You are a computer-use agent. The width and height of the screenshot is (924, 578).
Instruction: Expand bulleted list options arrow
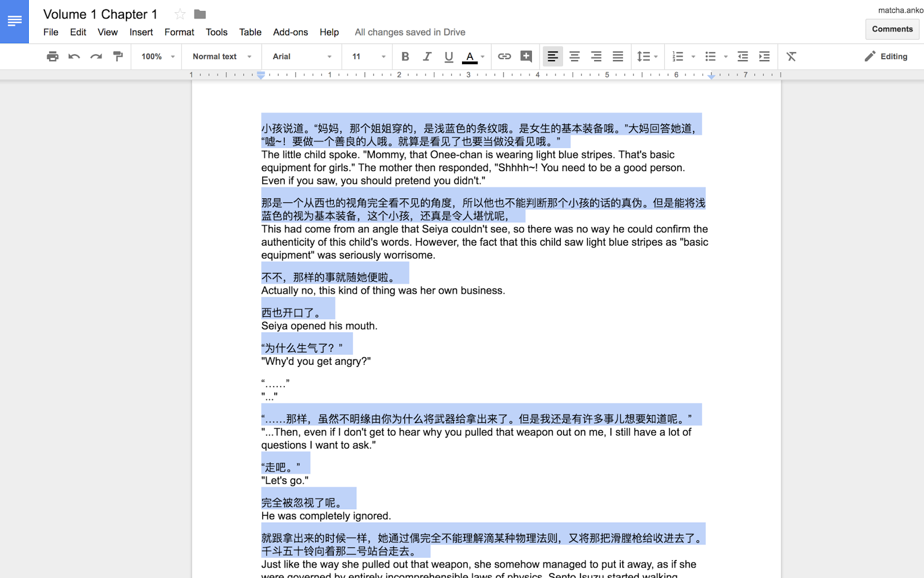tap(725, 57)
